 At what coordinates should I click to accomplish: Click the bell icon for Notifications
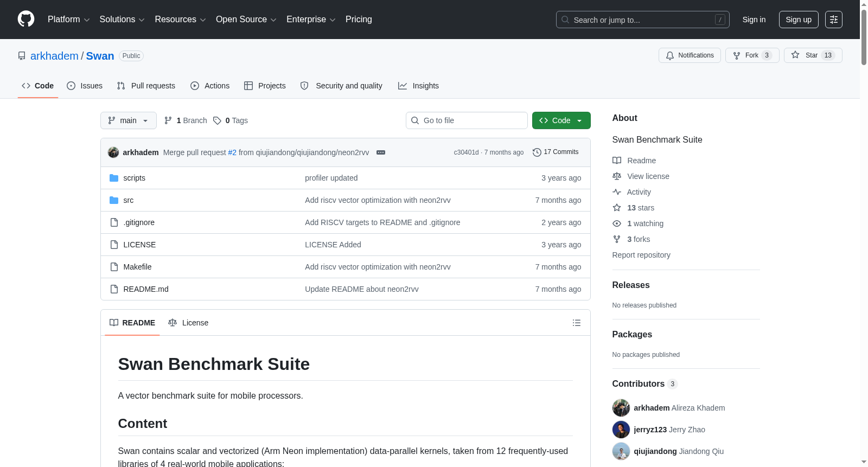670,55
